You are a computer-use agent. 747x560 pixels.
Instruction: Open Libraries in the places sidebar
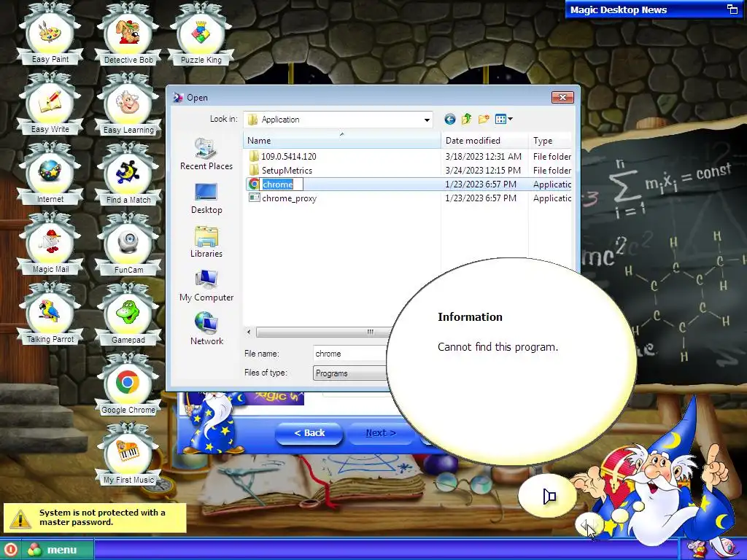(x=206, y=242)
